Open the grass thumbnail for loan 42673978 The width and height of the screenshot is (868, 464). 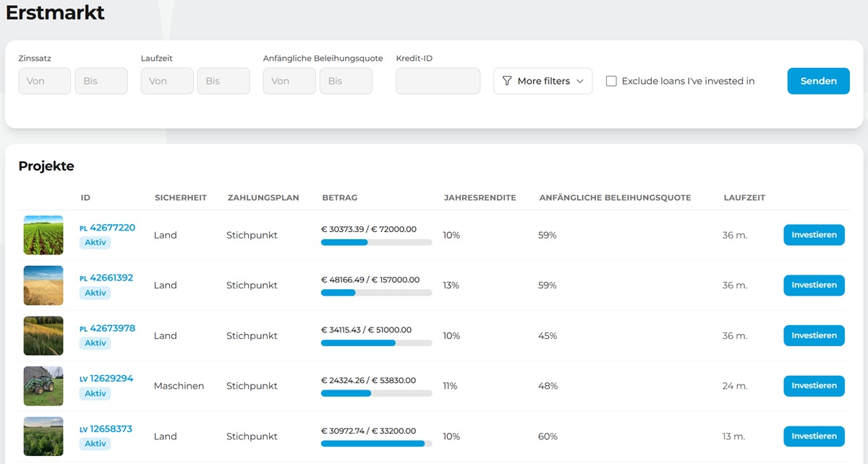[x=43, y=335]
